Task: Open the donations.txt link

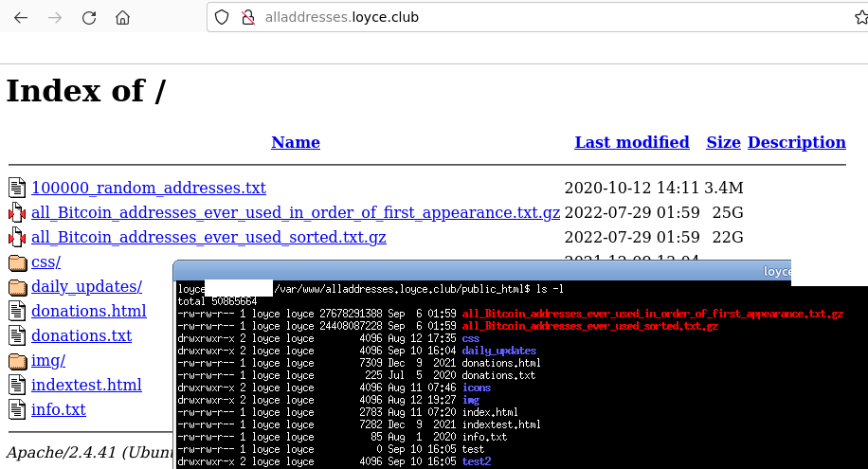Action: (x=81, y=335)
